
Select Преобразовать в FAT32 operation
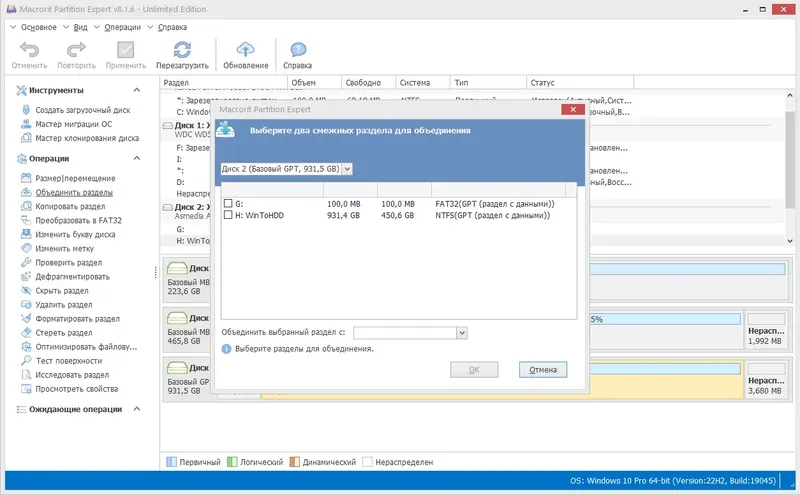click(78, 220)
